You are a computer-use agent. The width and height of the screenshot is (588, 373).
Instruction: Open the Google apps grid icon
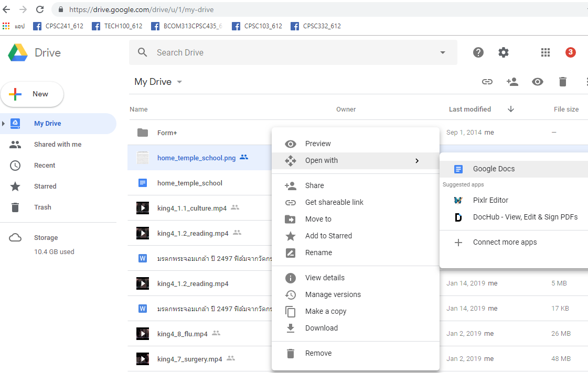(x=546, y=52)
